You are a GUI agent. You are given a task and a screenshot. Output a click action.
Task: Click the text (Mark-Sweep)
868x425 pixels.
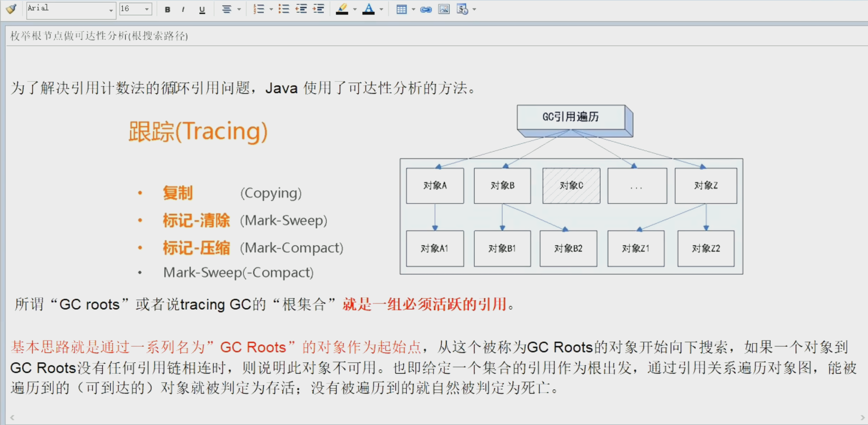click(283, 220)
